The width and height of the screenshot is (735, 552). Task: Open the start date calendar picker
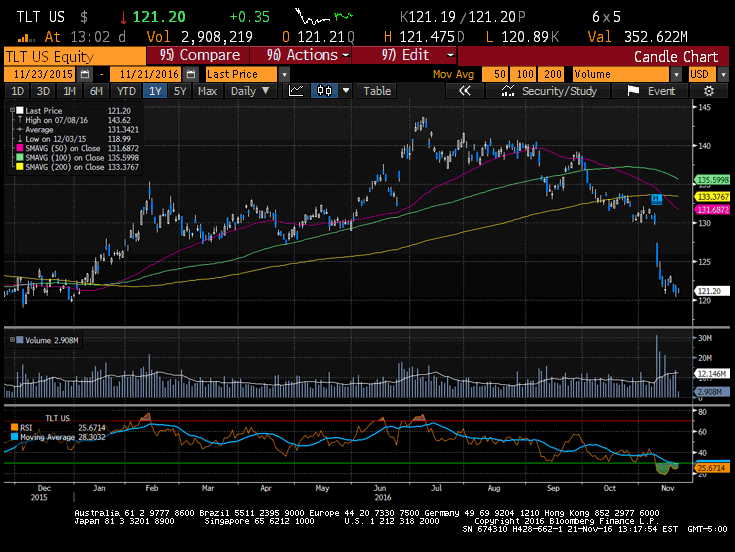pyautogui.click(x=85, y=74)
